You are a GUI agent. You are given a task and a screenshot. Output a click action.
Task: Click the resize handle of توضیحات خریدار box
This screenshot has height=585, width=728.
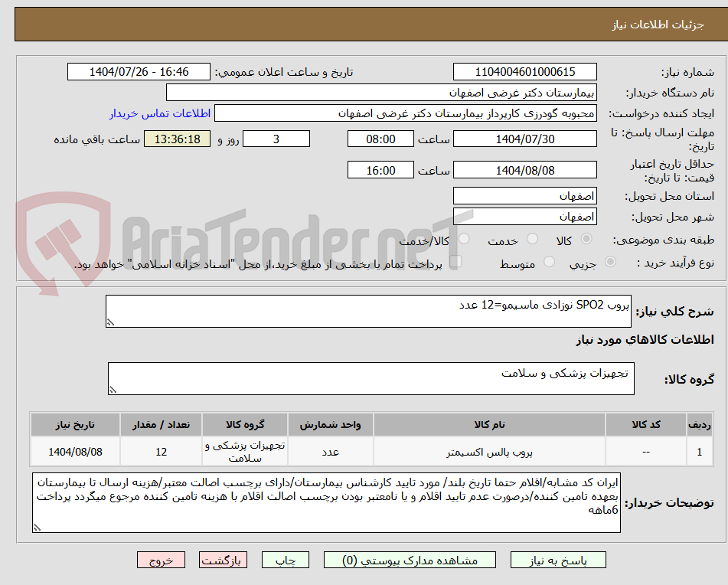point(37,528)
